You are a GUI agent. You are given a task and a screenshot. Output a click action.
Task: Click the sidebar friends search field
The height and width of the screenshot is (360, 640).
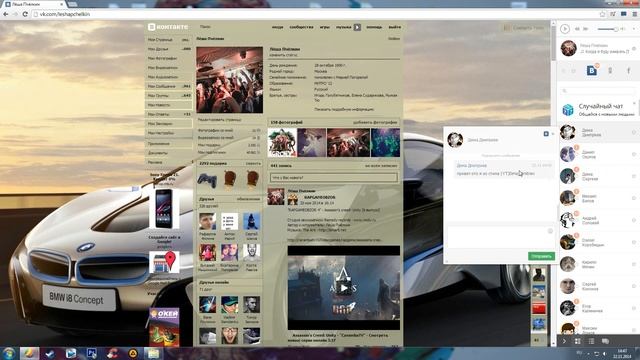point(598,91)
